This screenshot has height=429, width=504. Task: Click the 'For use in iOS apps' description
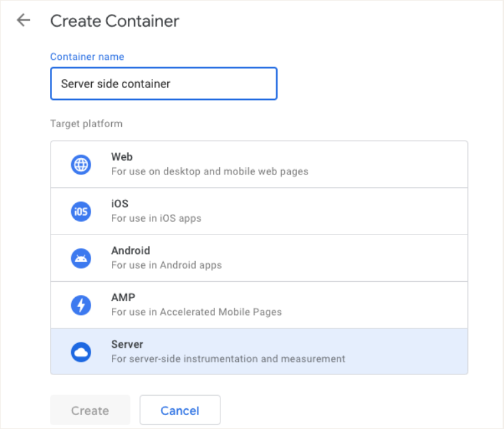[156, 218]
